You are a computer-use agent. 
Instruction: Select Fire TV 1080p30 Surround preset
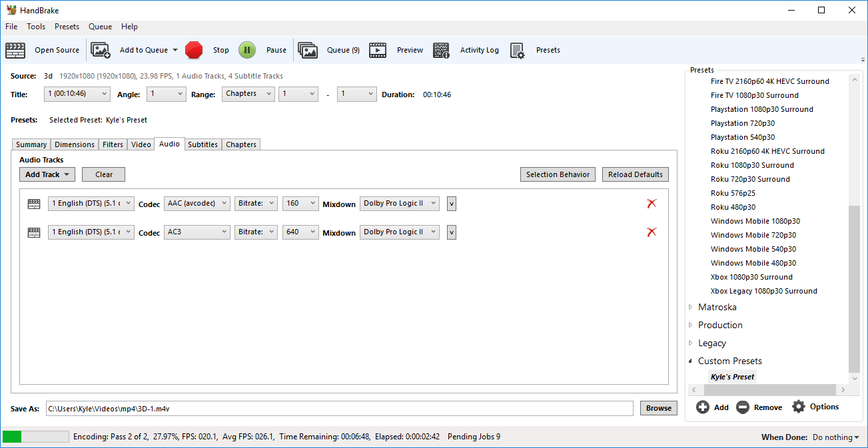pos(755,95)
